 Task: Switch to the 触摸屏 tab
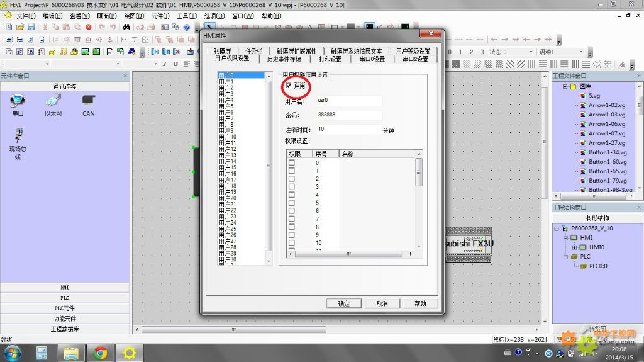click(222, 51)
